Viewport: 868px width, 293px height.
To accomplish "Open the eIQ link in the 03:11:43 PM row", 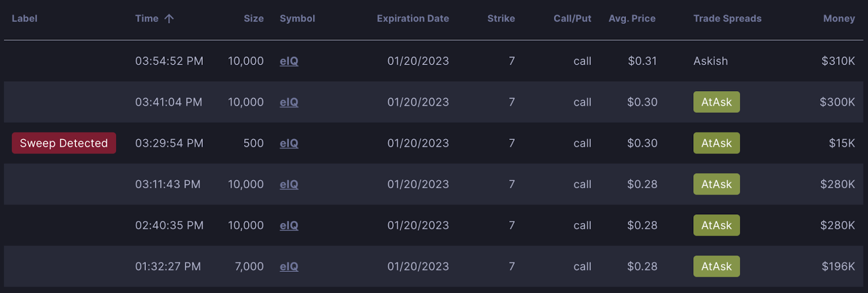I will (289, 184).
